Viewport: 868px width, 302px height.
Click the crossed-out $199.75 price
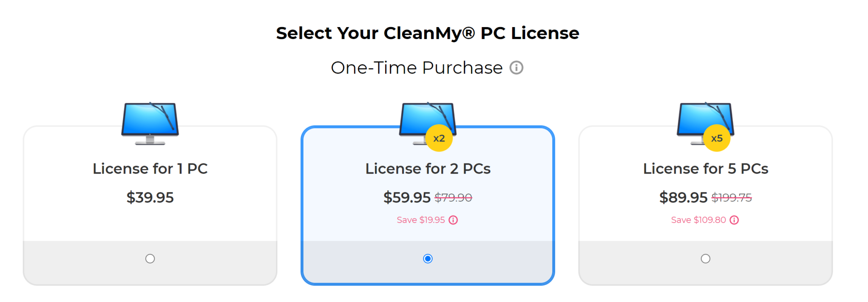pos(731,197)
